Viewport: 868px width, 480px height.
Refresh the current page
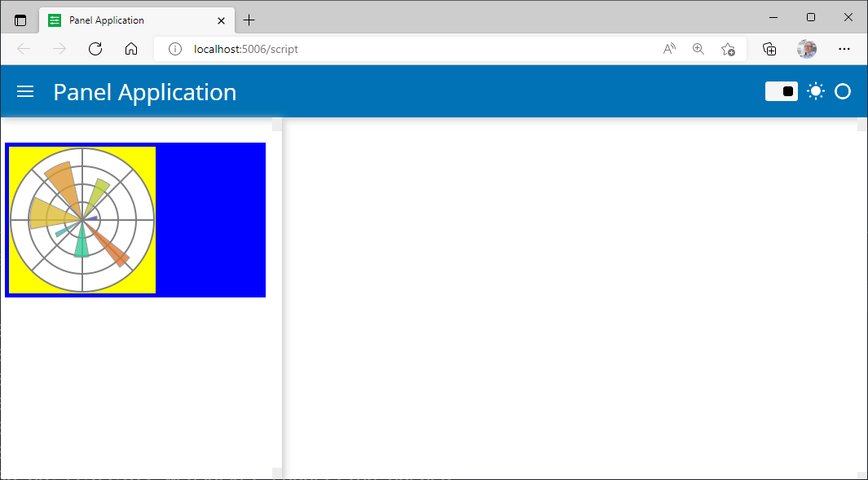95,49
